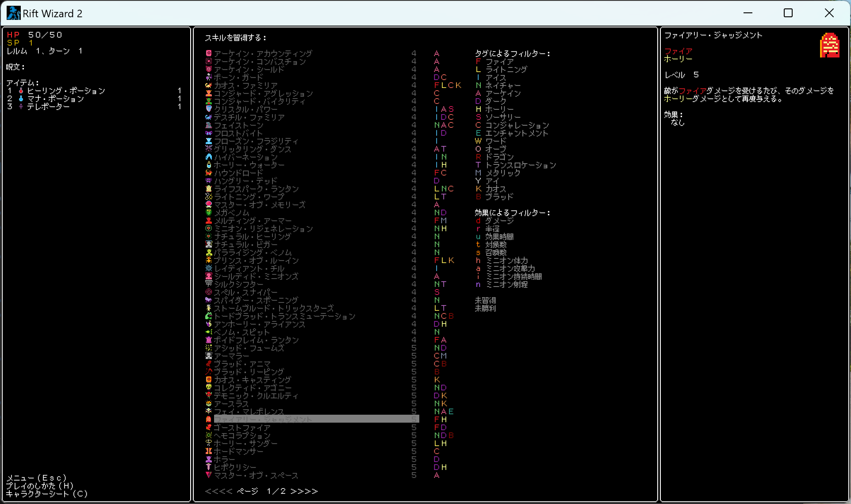Go to next page with >>>> arrows
The height and width of the screenshot is (504, 851).
point(304,491)
